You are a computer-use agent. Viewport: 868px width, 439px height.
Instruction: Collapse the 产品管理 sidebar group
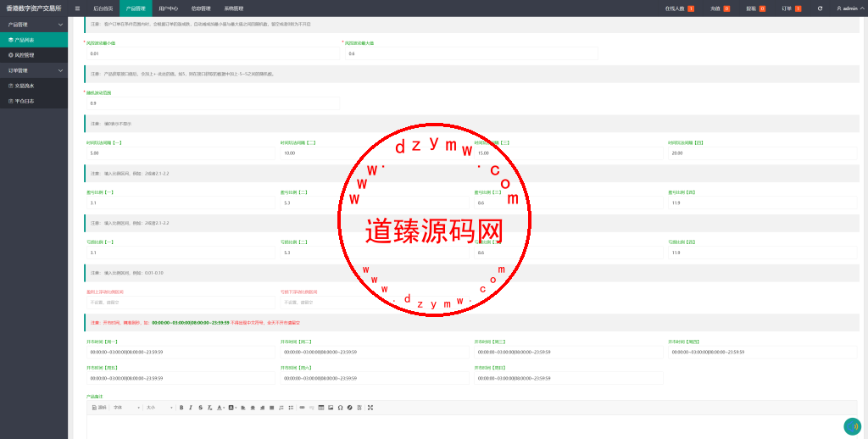[x=34, y=25]
